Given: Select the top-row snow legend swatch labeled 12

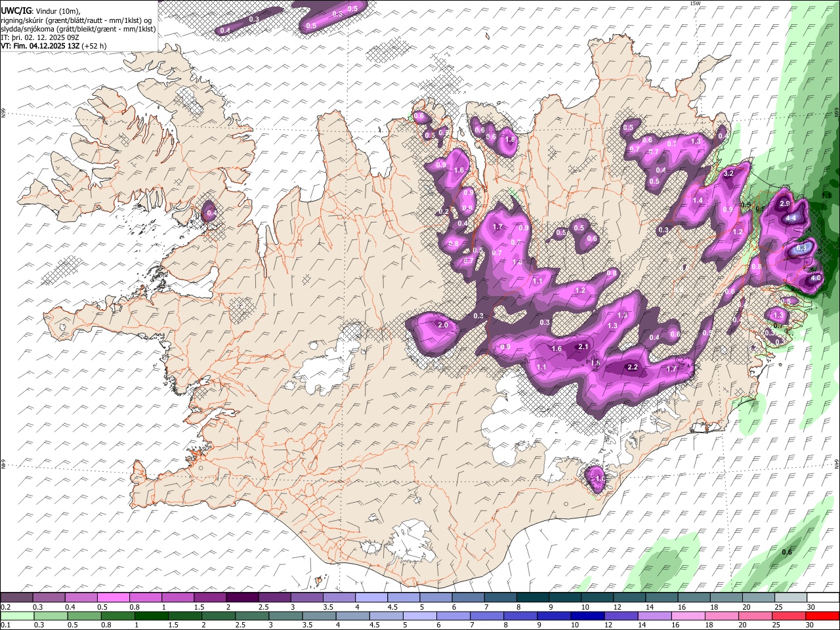Looking at the screenshot, I should 629,597.
